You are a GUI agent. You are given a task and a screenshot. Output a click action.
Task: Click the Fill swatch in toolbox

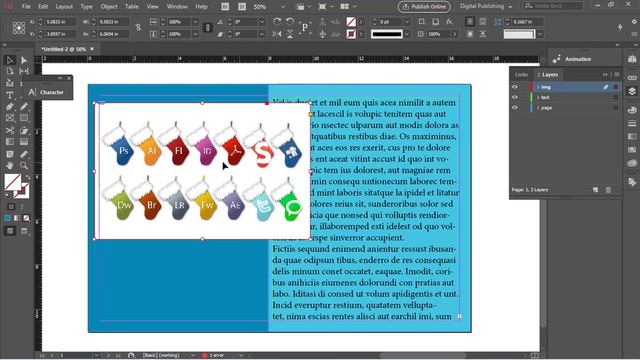coord(13,182)
